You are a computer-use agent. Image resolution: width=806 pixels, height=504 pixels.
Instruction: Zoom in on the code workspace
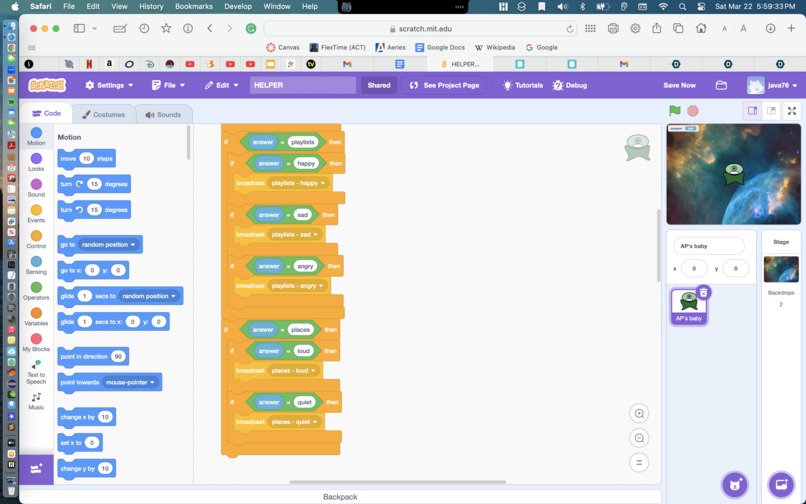tap(639, 413)
